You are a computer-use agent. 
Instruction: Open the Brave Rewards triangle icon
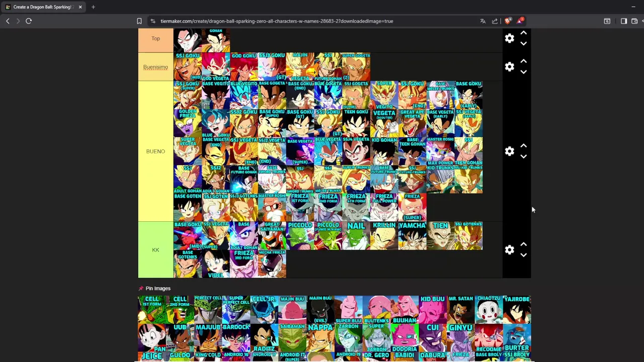(520, 21)
